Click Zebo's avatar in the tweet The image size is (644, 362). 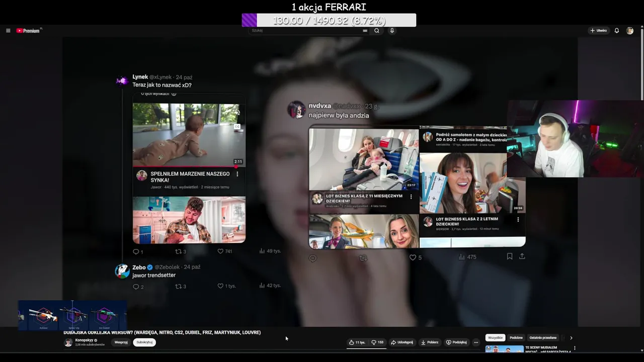122,271
